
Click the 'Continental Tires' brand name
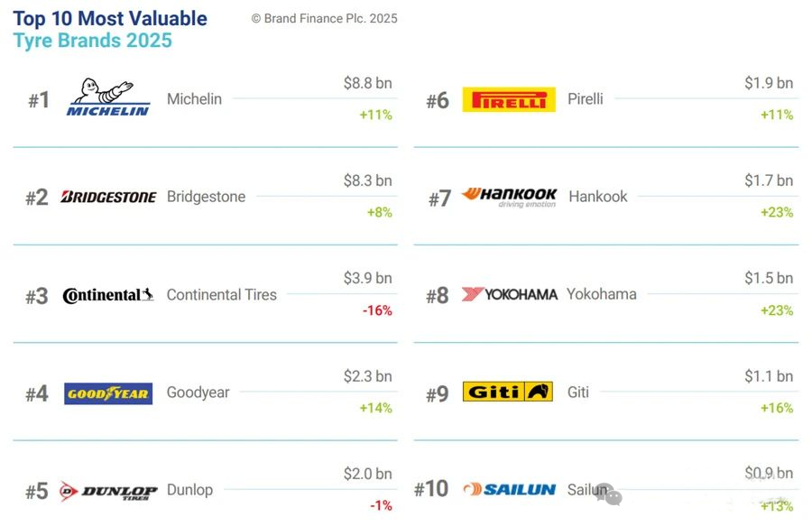tap(222, 295)
